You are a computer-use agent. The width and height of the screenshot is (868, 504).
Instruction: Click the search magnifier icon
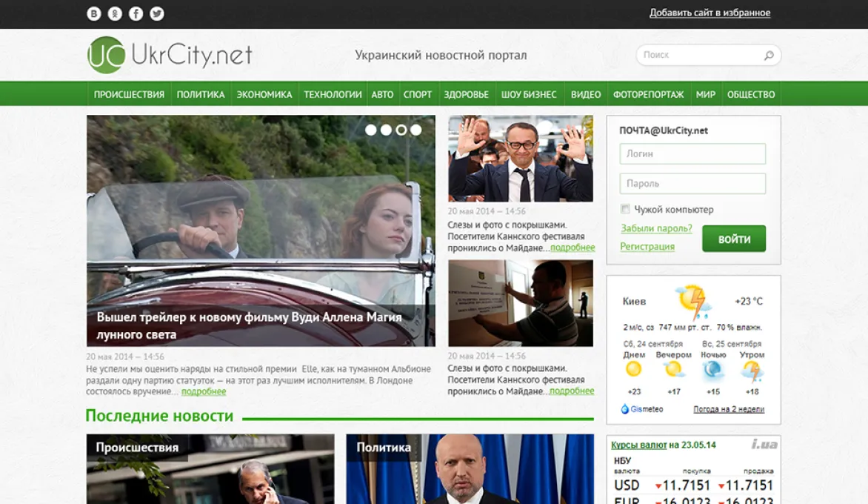769,56
